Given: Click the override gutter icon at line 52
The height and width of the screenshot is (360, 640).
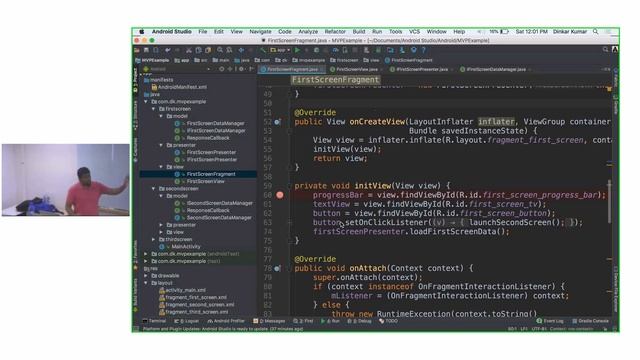Looking at the screenshot, I should pyautogui.click(x=277, y=122).
